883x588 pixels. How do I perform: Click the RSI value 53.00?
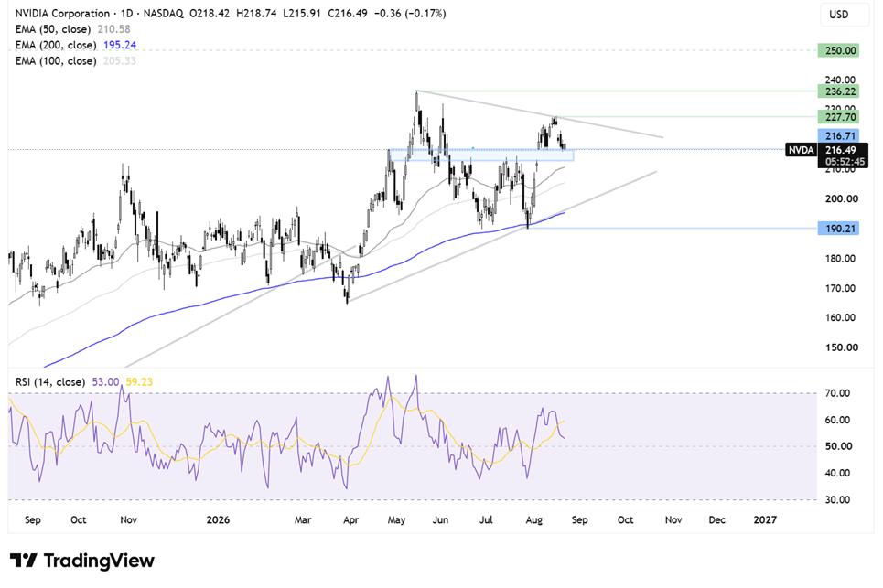pos(105,381)
